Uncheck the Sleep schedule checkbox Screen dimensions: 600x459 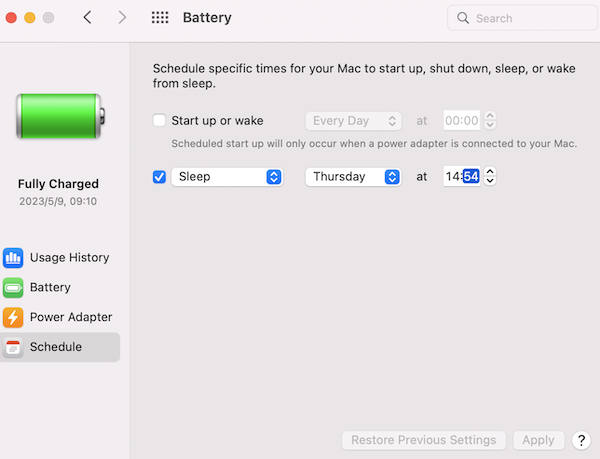[x=159, y=177]
